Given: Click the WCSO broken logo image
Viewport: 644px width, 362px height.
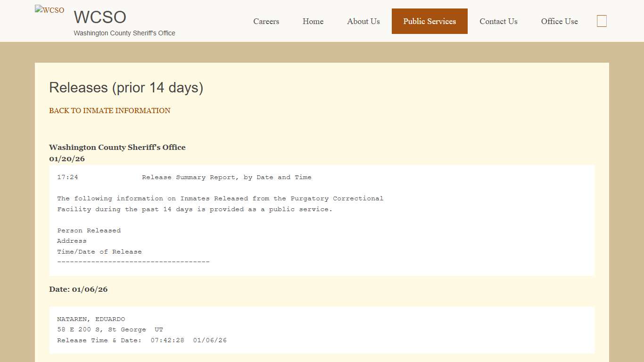Looking at the screenshot, I should (49, 9).
